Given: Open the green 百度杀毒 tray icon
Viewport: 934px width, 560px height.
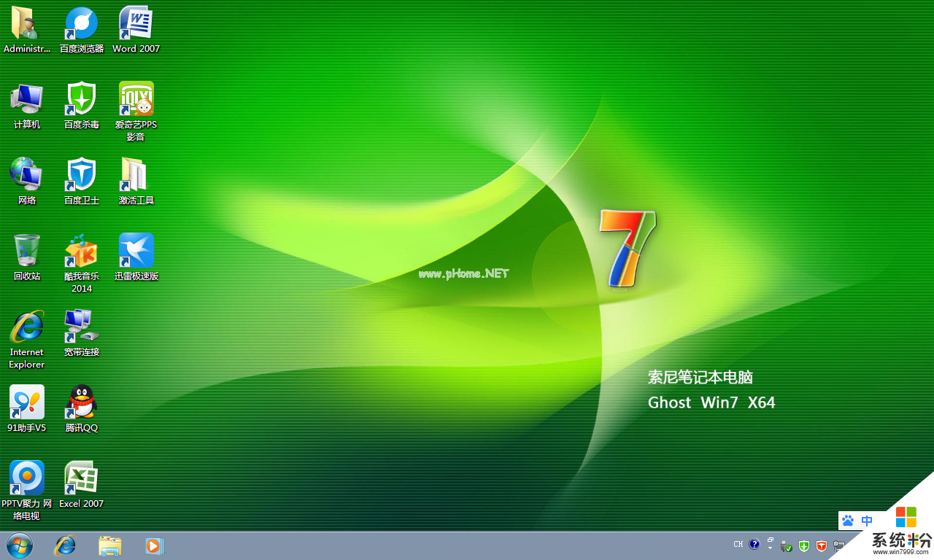Looking at the screenshot, I should tap(804, 545).
